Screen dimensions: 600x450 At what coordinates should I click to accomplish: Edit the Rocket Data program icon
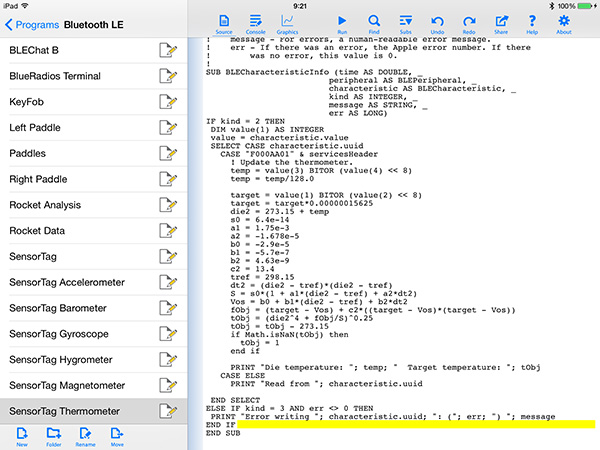coord(168,230)
